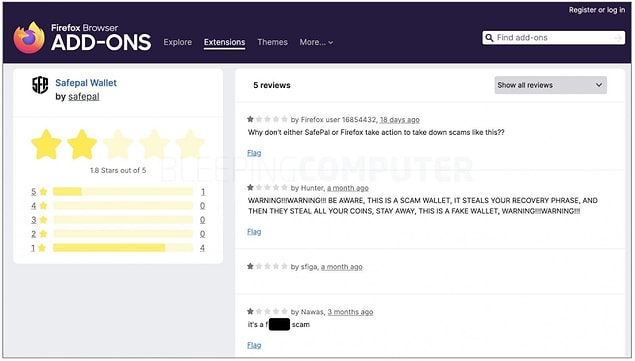Click the 2-star rating bar

point(123,234)
